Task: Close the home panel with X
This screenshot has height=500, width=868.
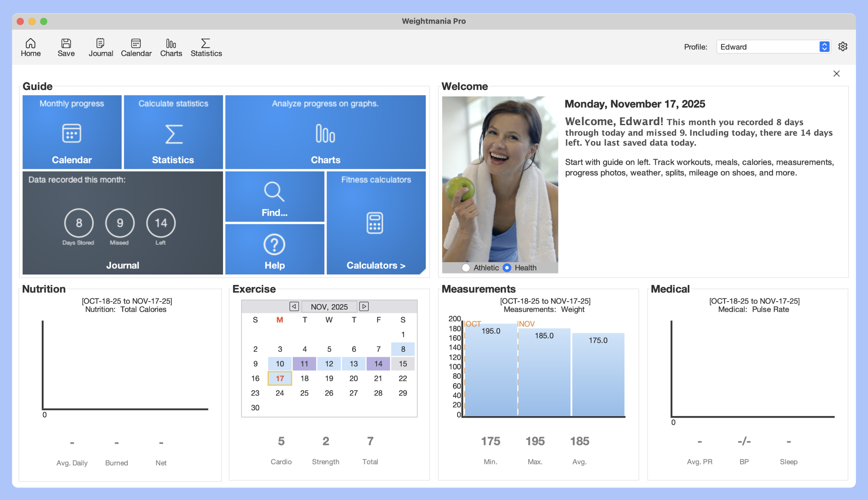Action: (x=836, y=74)
